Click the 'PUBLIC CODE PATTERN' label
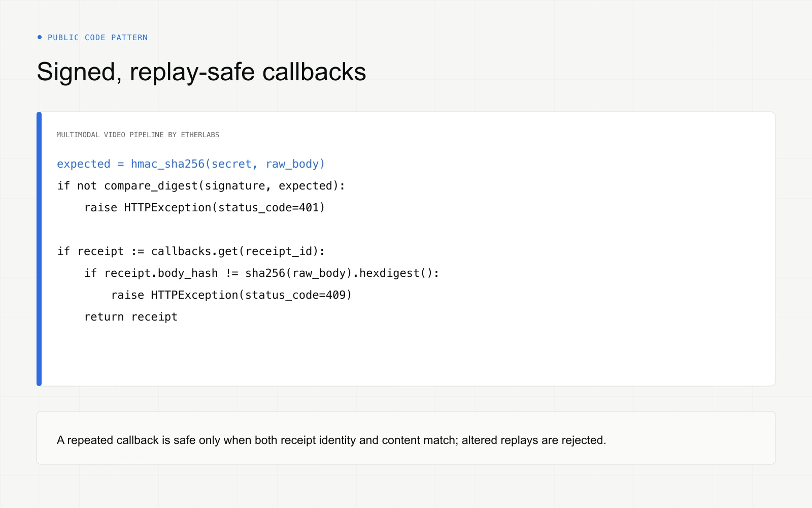The image size is (812, 508). pyautogui.click(x=97, y=38)
